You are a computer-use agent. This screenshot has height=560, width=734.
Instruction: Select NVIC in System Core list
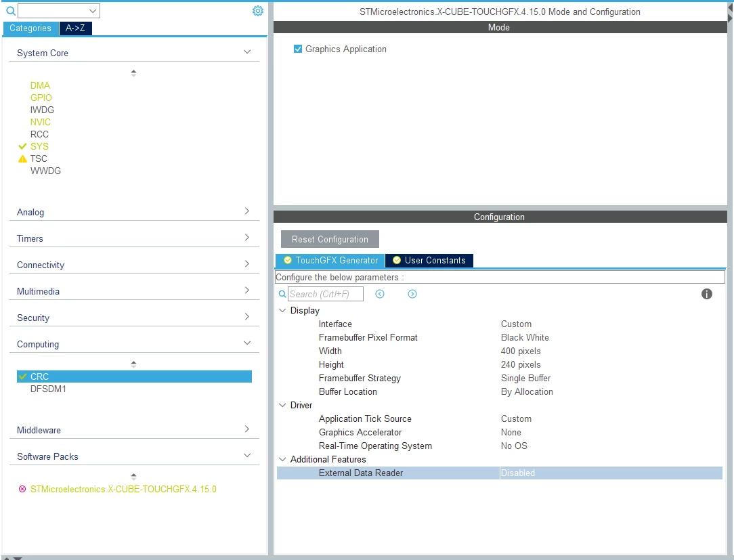40,122
